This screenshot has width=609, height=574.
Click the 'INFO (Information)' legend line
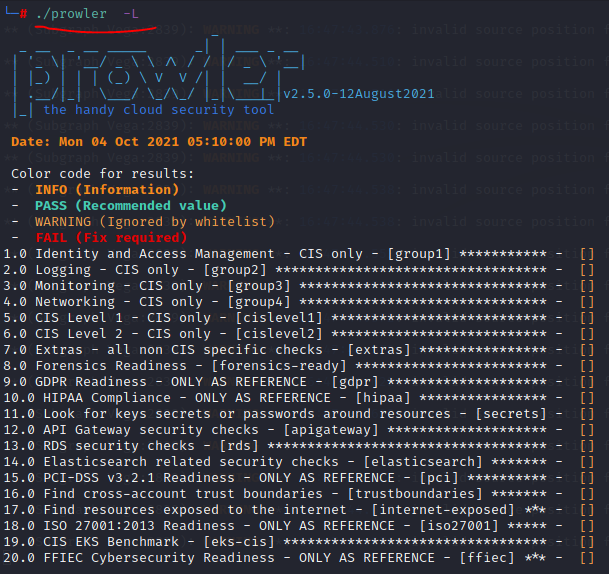tap(107, 190)
